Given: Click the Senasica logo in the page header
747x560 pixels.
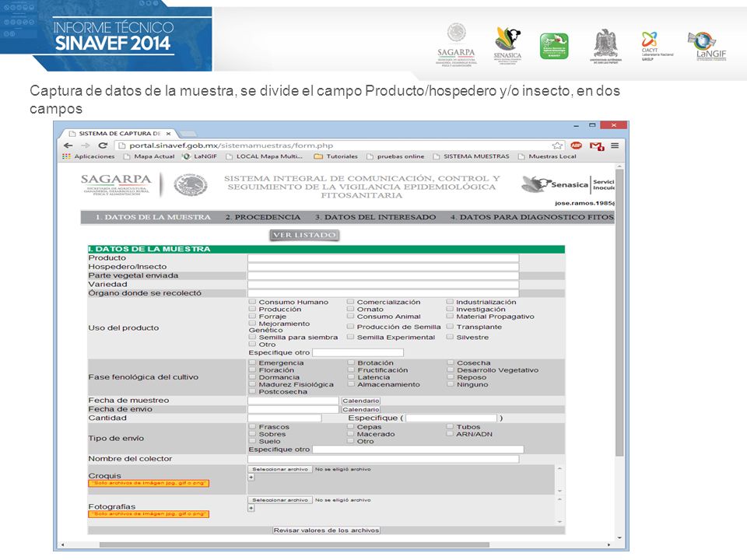Looking at the screenshot, I should pos(555,184).
